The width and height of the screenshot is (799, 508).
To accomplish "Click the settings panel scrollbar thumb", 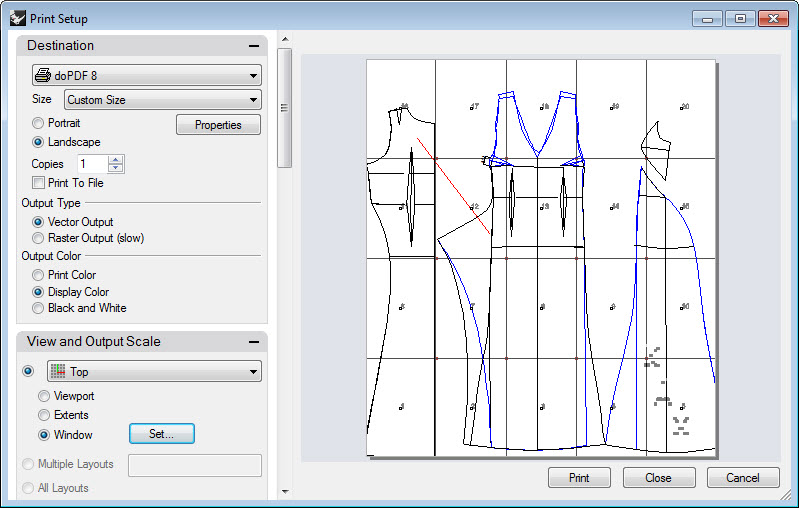I will [285, 108].
